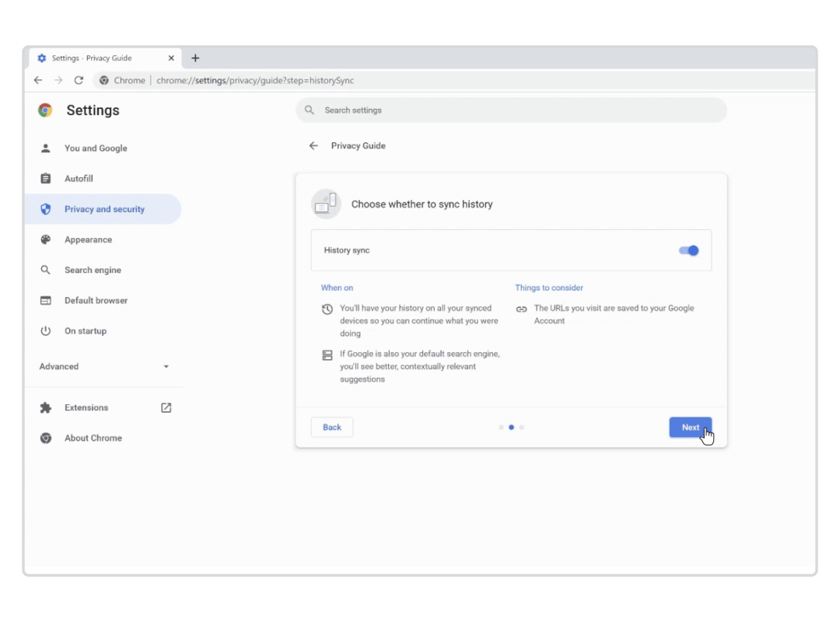Click the browser reload button
Viewport: 840px width, 622px height.
[78, 79]
